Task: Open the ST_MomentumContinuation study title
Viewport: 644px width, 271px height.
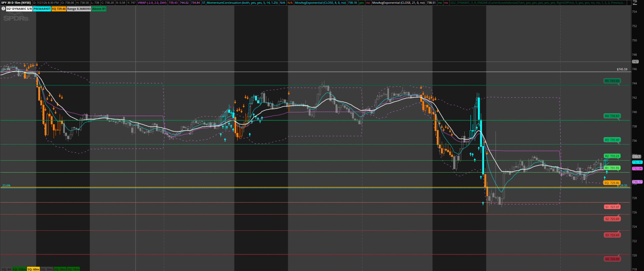Action: tap(240, 3)
